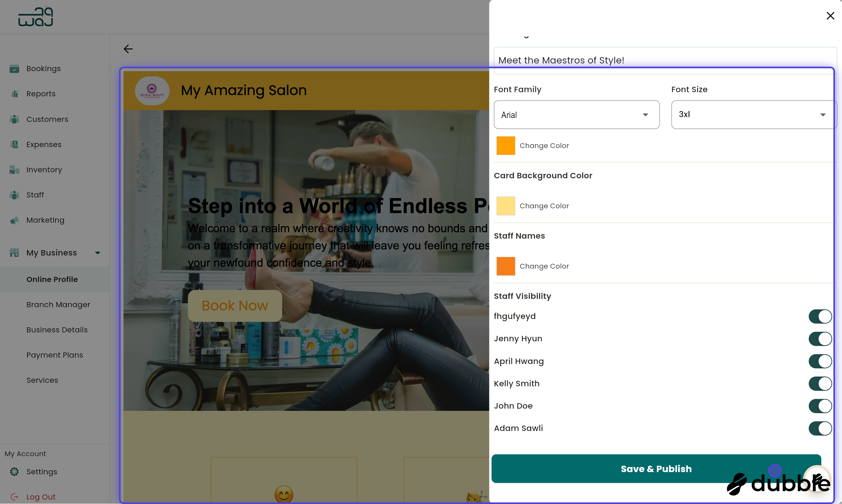
Task: Open Expenses via its sidebar icon
Action: click(x=14, y=144)
